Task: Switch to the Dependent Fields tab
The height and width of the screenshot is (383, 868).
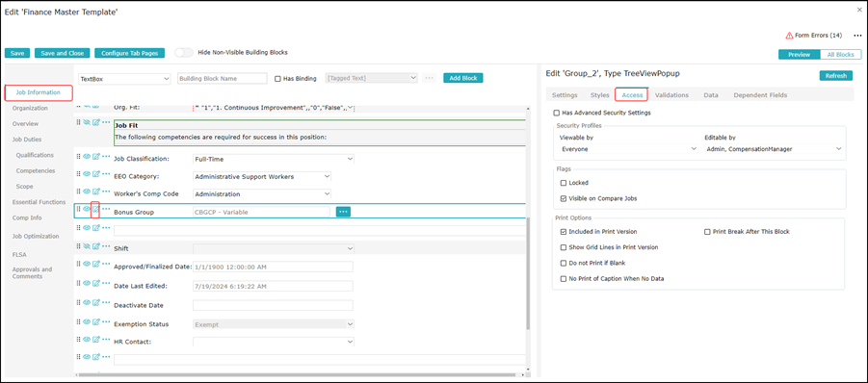Action: 760,95
